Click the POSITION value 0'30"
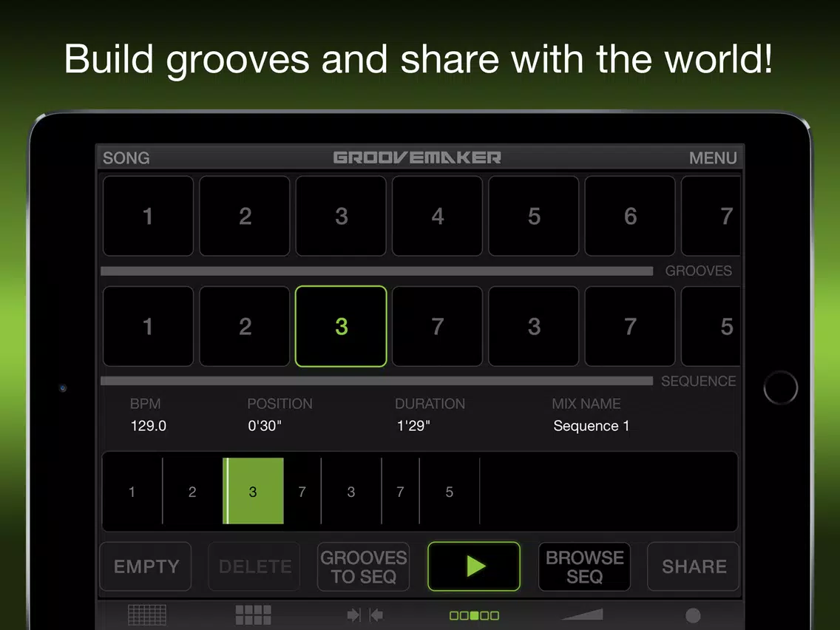Screen dimensions: 840x630 pos(264,426)
